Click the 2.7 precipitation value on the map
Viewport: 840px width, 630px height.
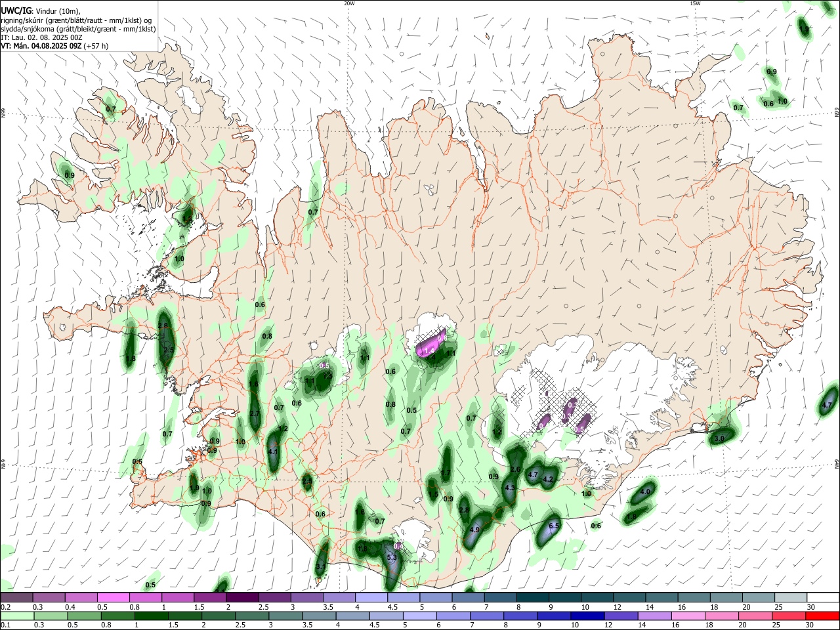pos(255,413)
